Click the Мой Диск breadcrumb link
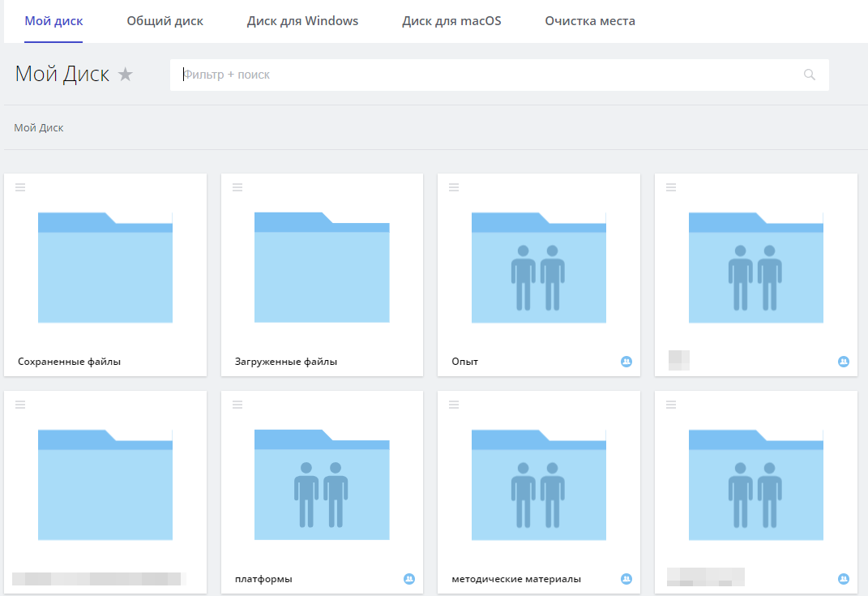 tap(39, 127)
